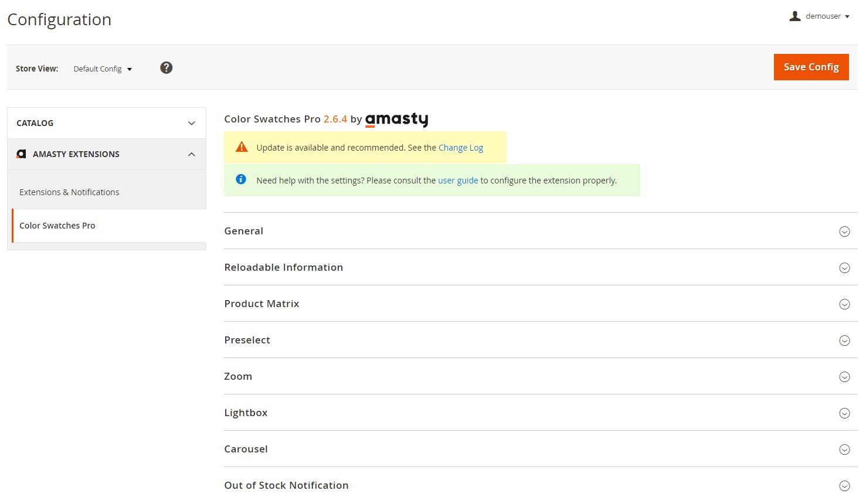Expand the Product Matrix section
Viewport: 866px width, 504px height.
[x=262, y=304]
